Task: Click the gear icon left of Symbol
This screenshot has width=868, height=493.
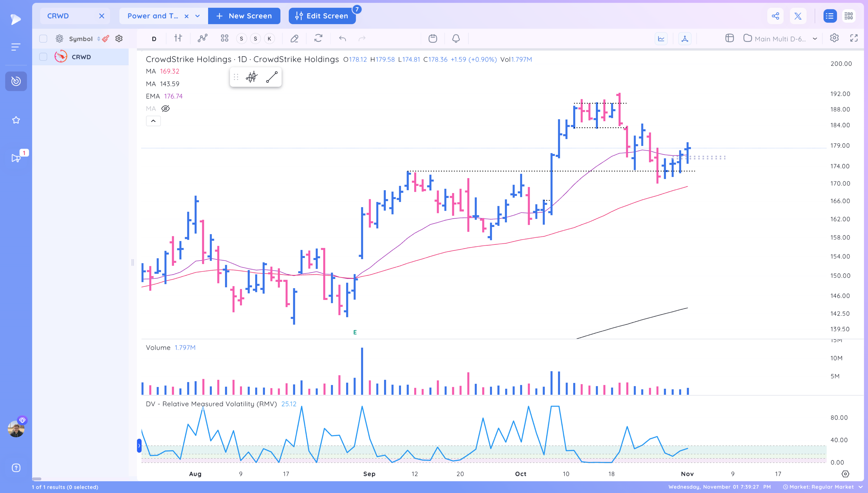Action: 59,39
